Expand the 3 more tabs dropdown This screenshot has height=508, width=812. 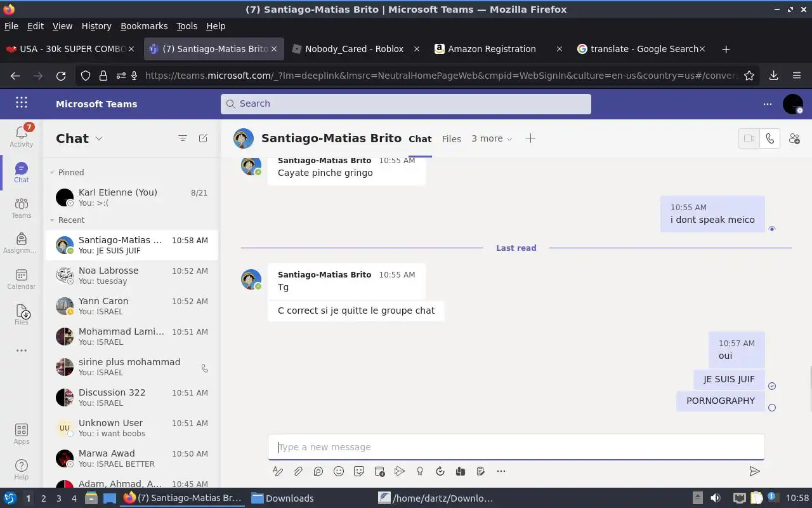(x=492, y=138)
